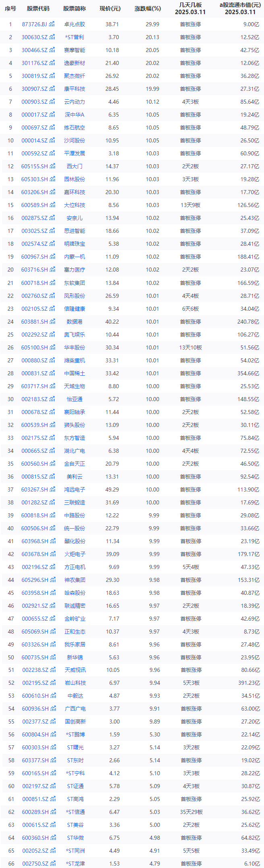Click chart icon next to 301176.SZ
Screen dimensions: 264x868
[x=52, y=63]
